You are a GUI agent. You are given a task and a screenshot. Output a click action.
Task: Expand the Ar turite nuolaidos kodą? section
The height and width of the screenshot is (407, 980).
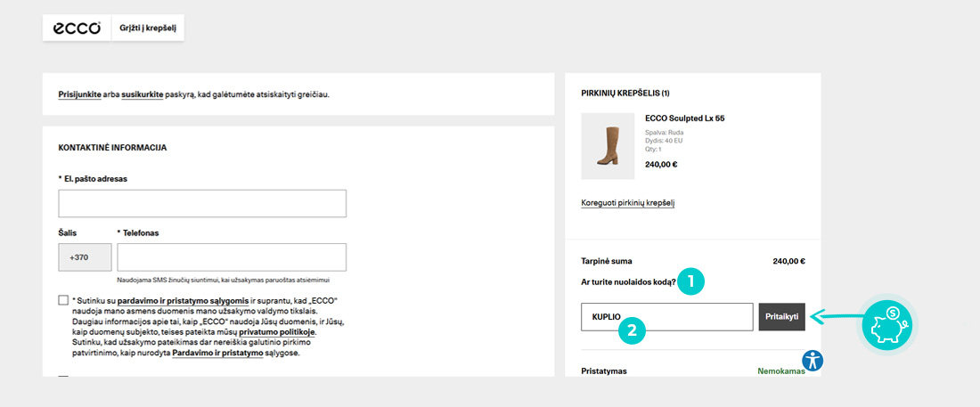[628, 282]
